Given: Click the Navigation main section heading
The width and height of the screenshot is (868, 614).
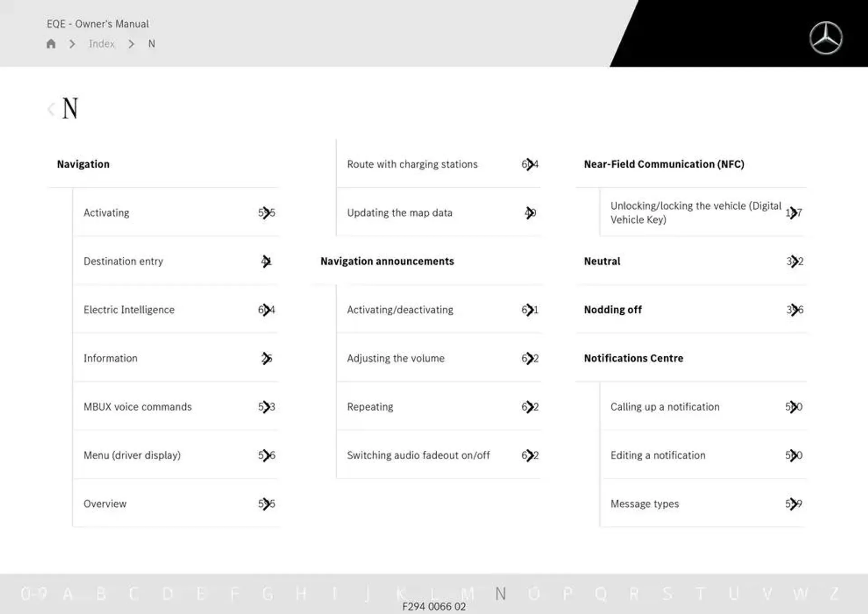Looking at the screenshot, I should click(x=82, y=164).
